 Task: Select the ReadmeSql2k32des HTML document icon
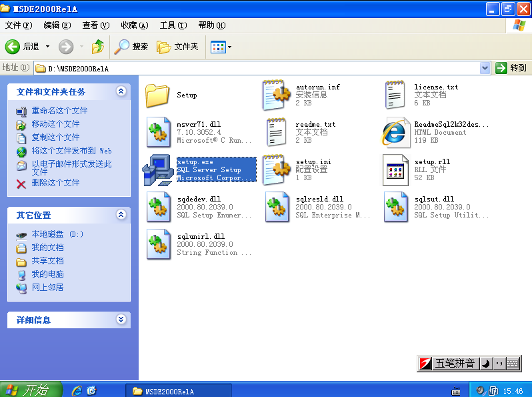pos(395,133)
